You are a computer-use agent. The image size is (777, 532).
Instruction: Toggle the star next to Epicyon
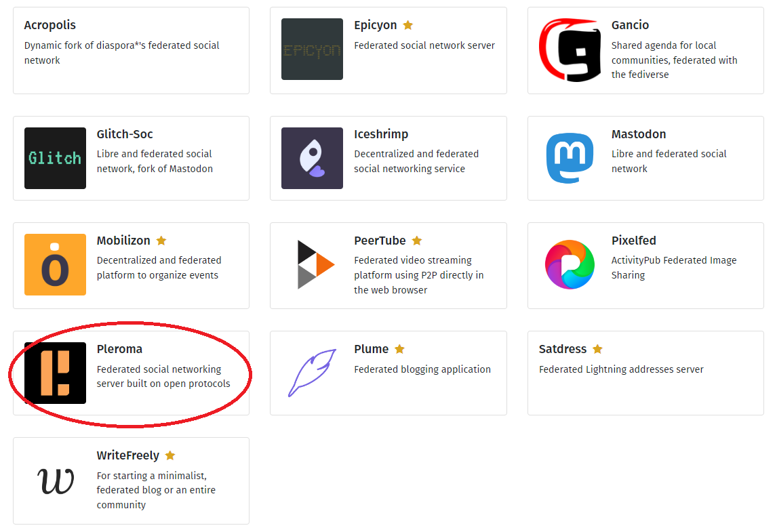pos(407,24)
